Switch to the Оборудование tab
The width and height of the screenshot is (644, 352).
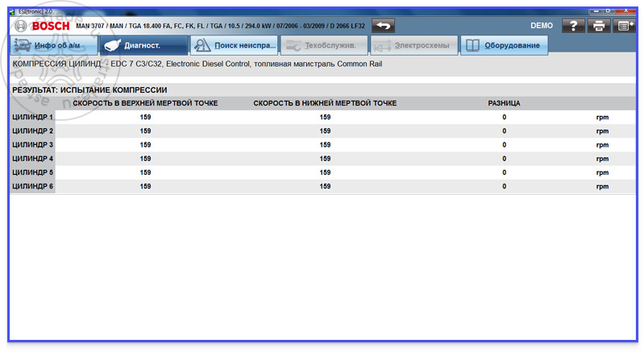coord(504,45)
